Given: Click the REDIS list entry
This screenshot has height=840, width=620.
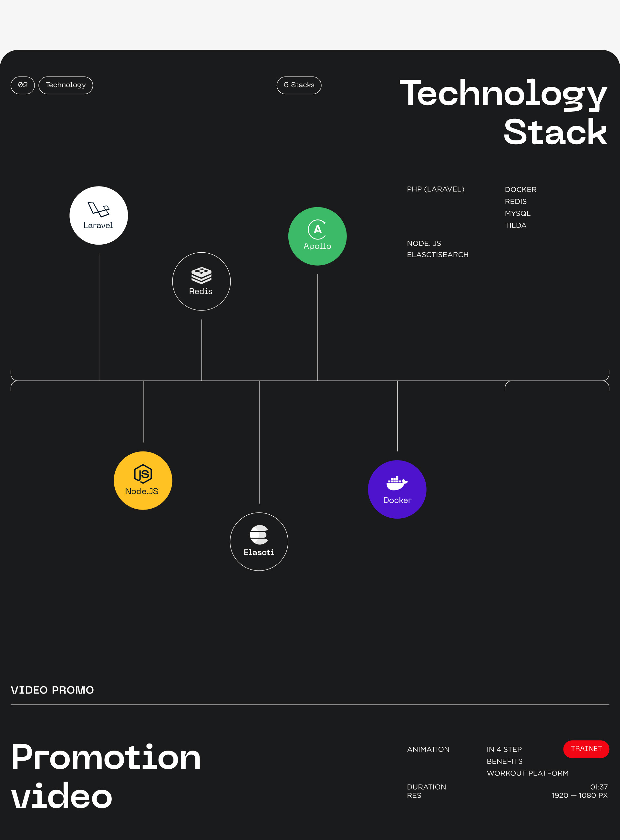Looking at the screenshot, I should [515, 202].
